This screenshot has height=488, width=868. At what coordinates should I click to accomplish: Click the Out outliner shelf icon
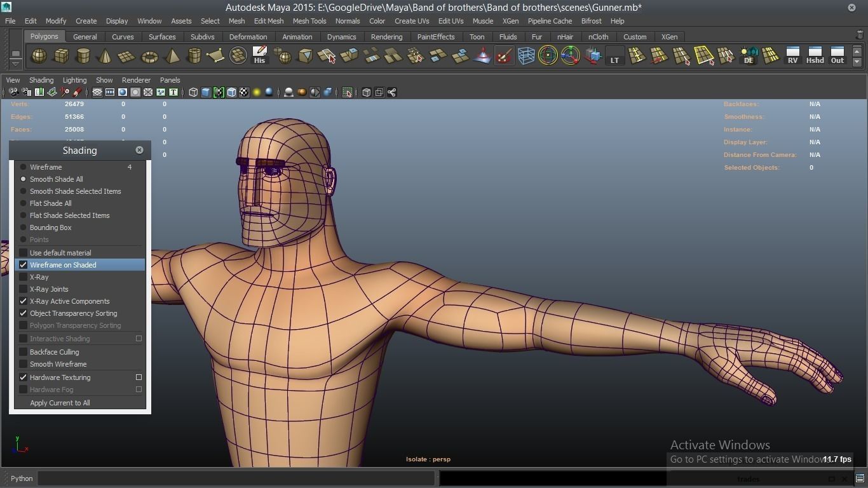(x=837, y=56)
